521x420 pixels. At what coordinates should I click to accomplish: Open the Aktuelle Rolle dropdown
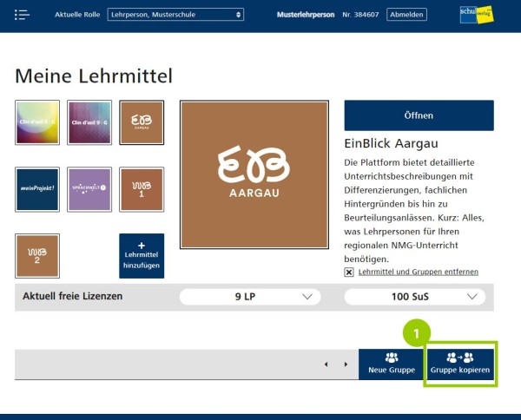point(175,15)
